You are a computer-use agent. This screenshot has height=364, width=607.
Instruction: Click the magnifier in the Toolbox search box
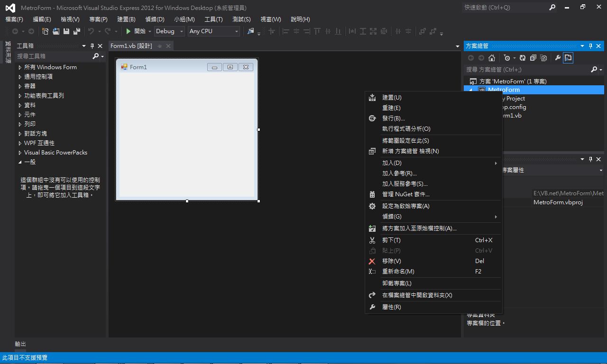tap(96, 56)
